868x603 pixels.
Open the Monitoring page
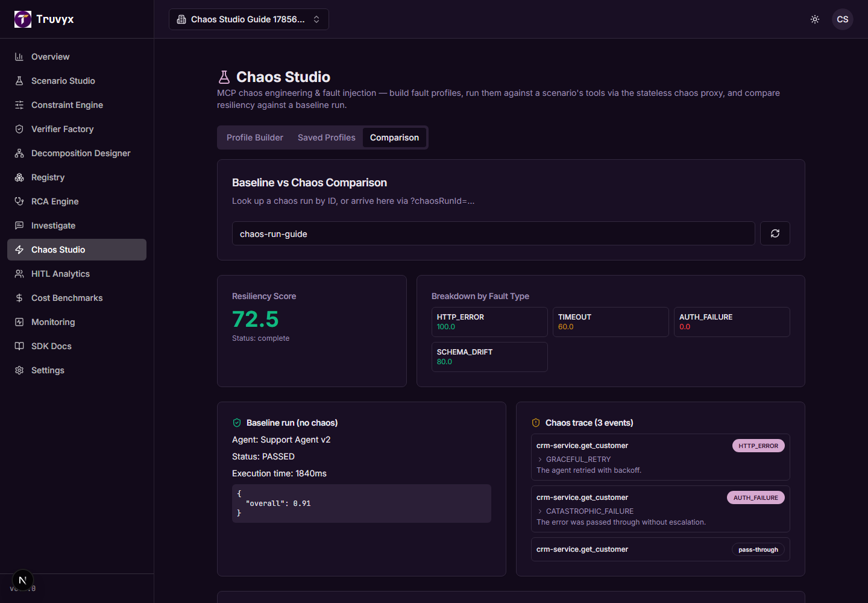(77, 322)
